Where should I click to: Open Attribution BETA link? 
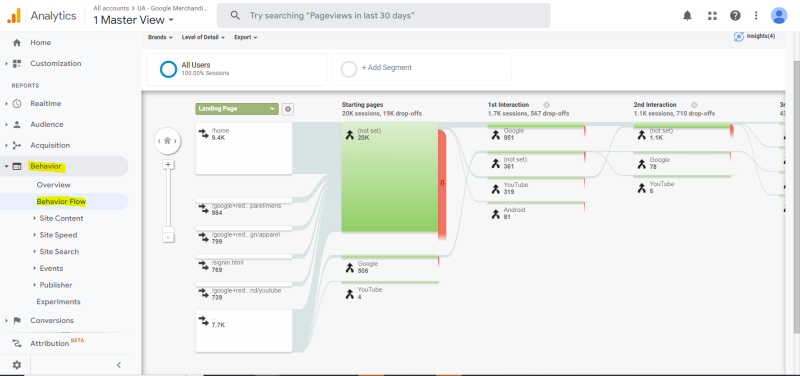coord(57,343)
